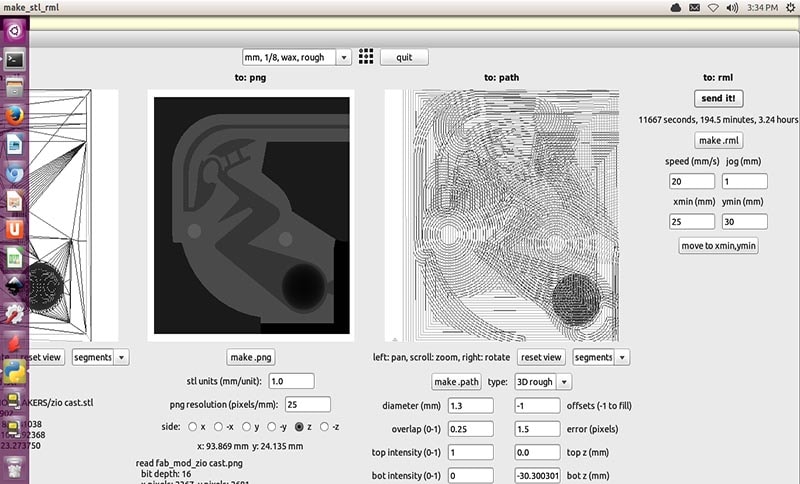Click the stl units input field
The width and height of the screenshot is (800, 484).
click(291, 381)
